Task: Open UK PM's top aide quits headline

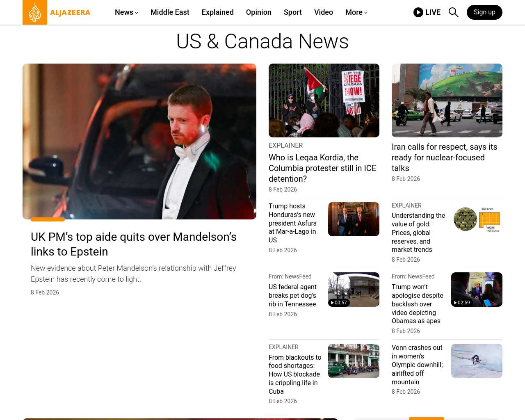Action: (133, 244)
